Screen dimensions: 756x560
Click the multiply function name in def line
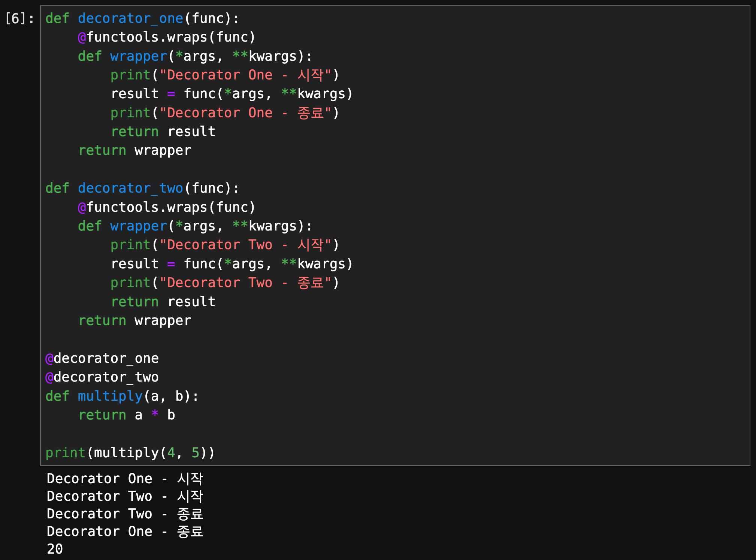tap(110, 396)
